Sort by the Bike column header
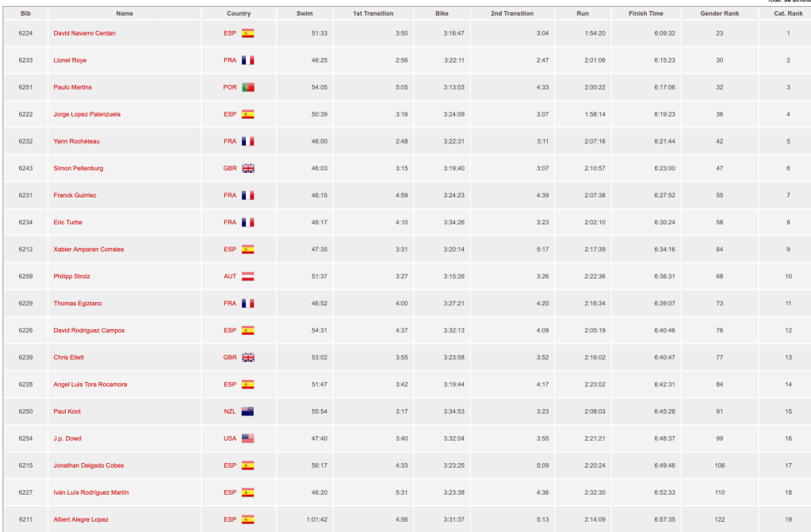This screenshot has height=532, width=811. tap(442, 13)
